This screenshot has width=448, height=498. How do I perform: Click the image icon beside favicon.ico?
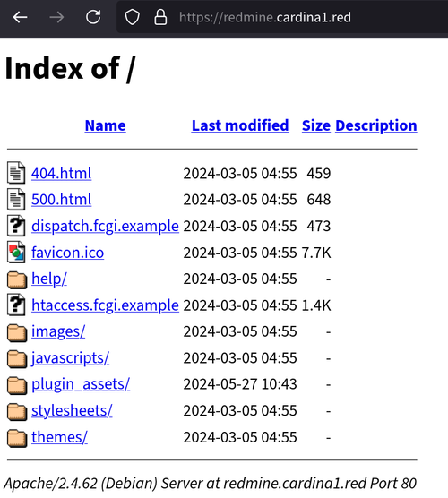(x=16, y=252)
